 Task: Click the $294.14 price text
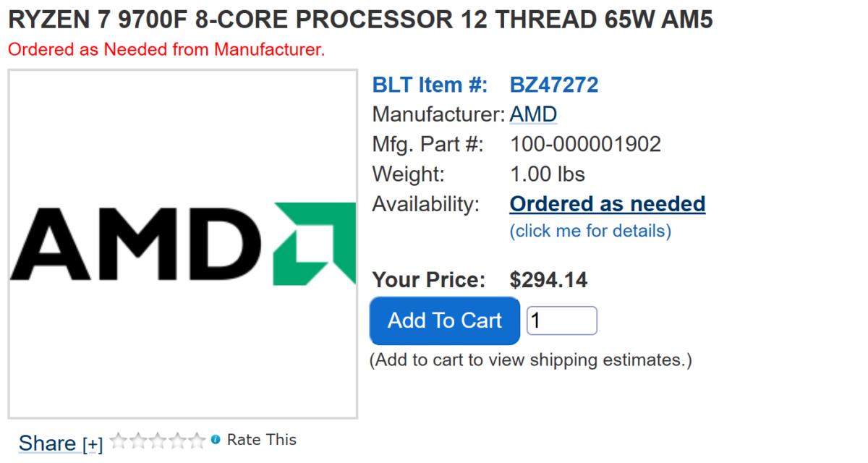(549, 280)
